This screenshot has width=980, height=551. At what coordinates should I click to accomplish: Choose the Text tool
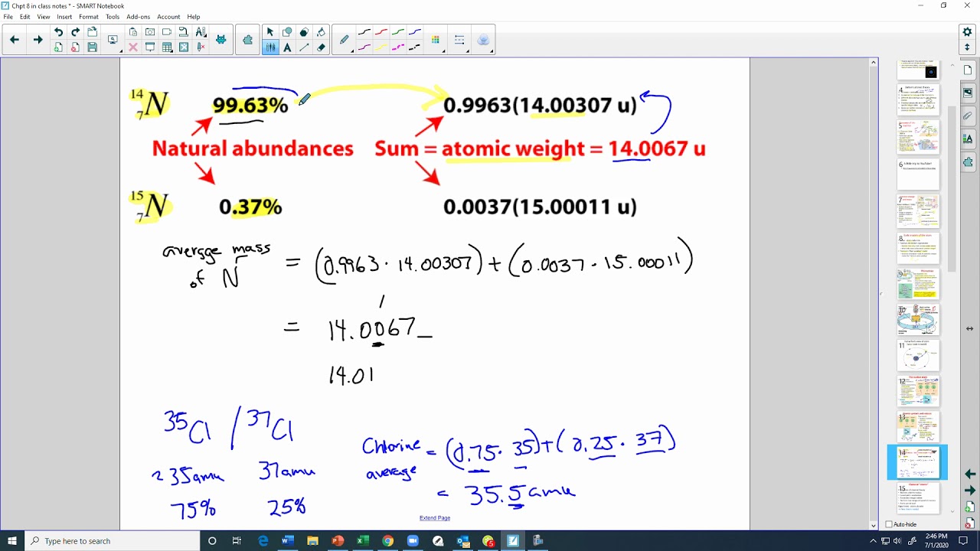[287, 47]
